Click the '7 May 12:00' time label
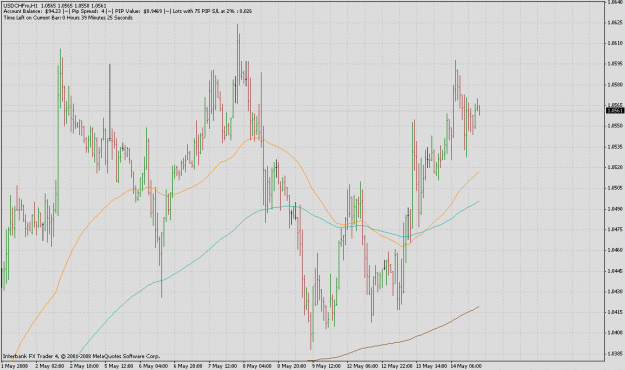 (x=223, y=366)
